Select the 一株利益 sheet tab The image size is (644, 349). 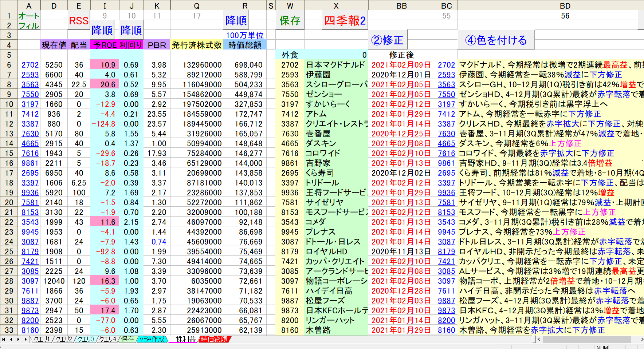pyautogui.click(x=183, y=339)
